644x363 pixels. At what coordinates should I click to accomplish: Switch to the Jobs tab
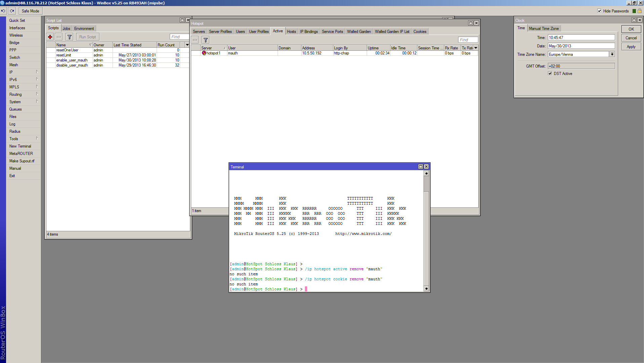67,29
